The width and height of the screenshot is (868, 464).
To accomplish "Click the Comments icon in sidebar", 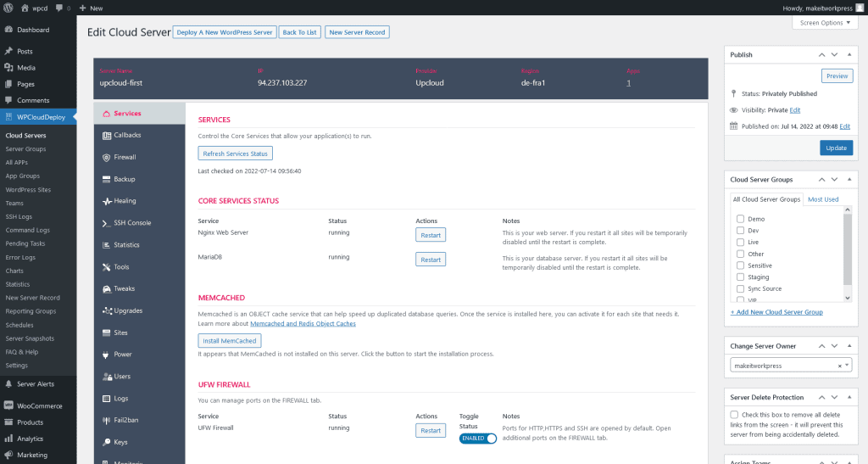I will (8, 100).
